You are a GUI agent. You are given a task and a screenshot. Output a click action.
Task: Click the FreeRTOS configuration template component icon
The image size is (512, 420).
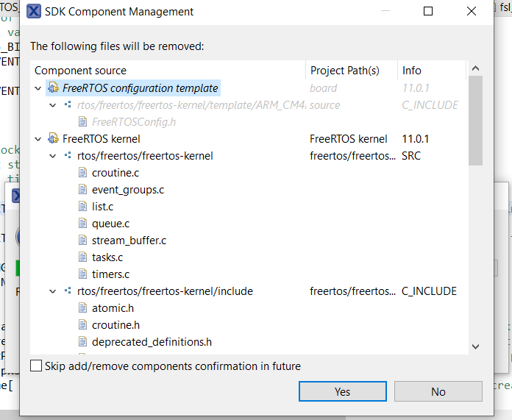tap(53, 88)
